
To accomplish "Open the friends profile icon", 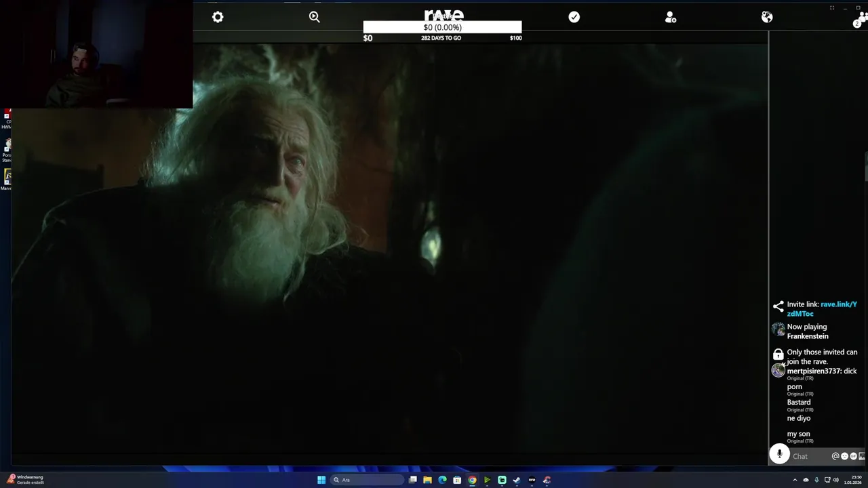I will 671,17.
